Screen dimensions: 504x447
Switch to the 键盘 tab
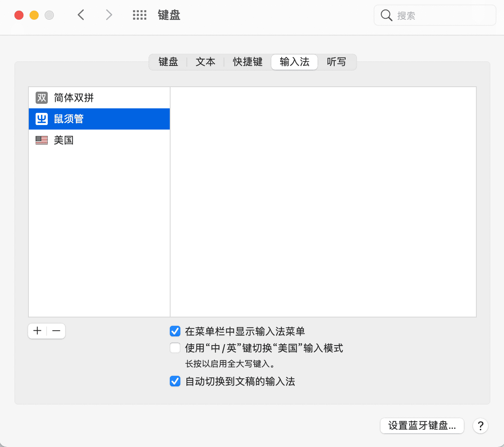tap(168, 62)
